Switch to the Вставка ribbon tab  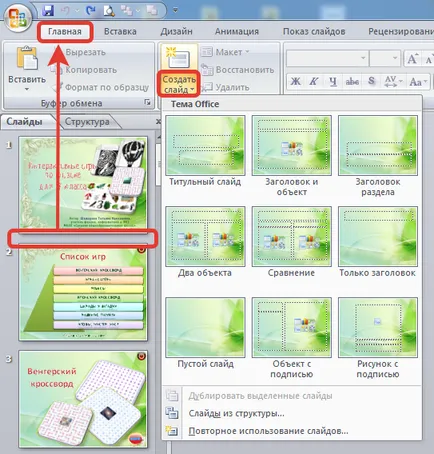click(x=120, y=31)
